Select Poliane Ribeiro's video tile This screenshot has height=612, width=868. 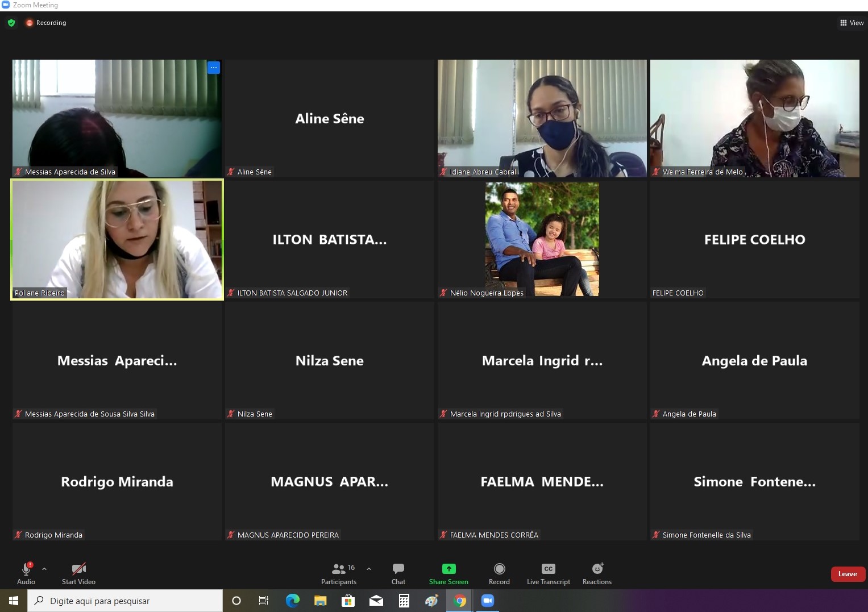pyautogui.click(x=117, y=239)
